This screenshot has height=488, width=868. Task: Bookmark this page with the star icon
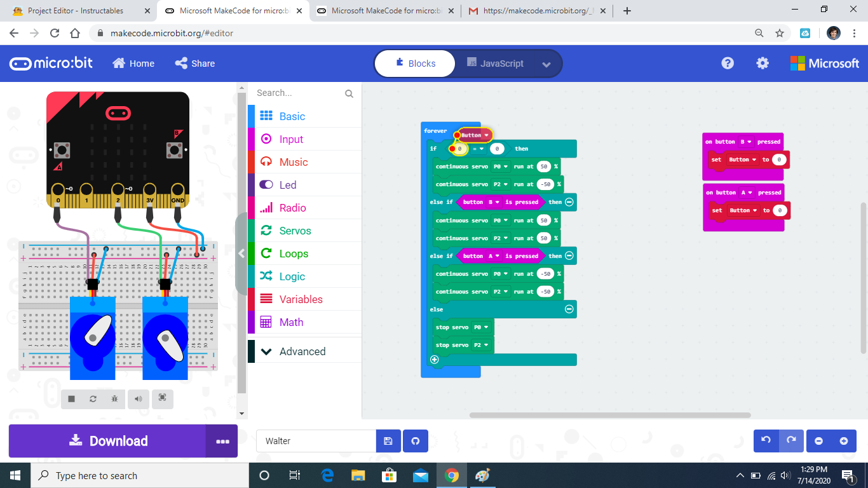[780, 33]
